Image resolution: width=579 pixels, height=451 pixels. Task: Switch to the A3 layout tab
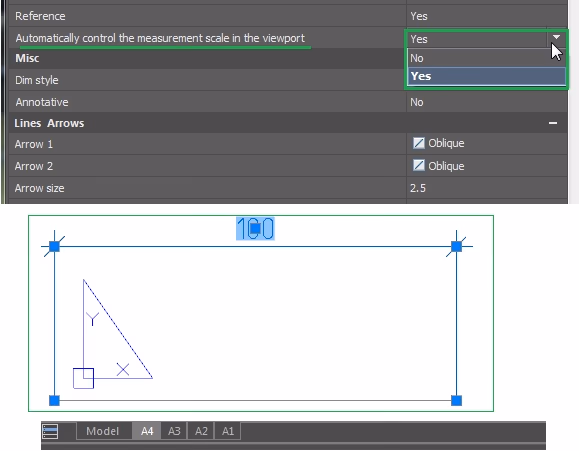point(174,431)
